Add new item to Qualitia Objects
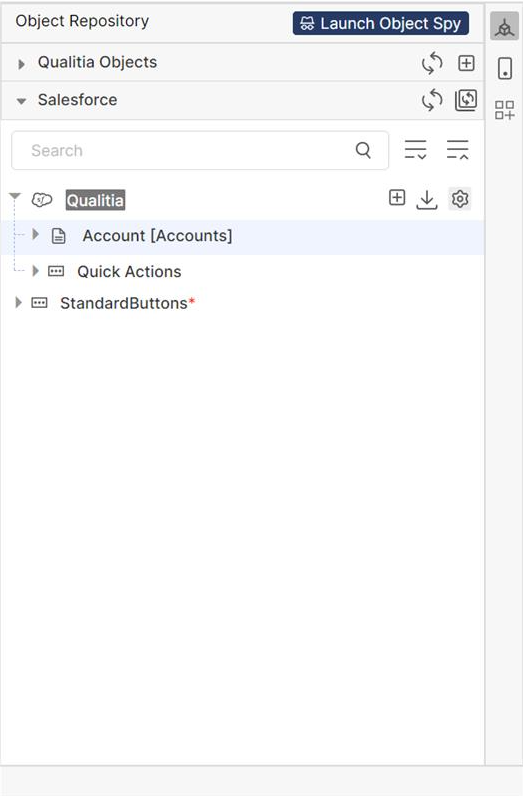This screenshot has height=796, width=523. point(466,63)
